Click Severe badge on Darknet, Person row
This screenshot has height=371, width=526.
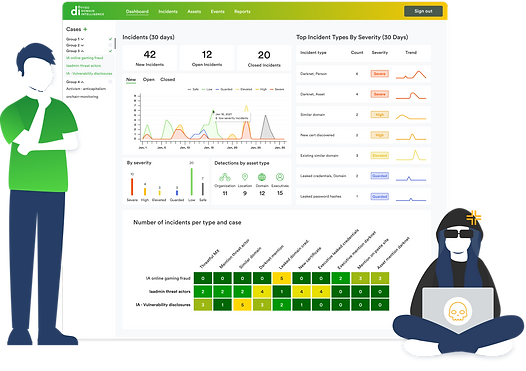379,73
